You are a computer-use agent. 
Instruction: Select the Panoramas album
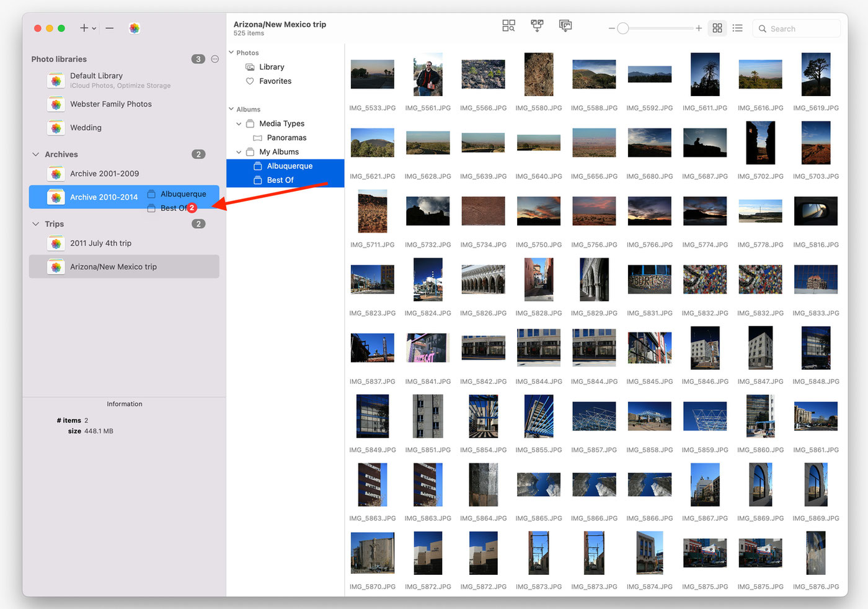[286, 138]
